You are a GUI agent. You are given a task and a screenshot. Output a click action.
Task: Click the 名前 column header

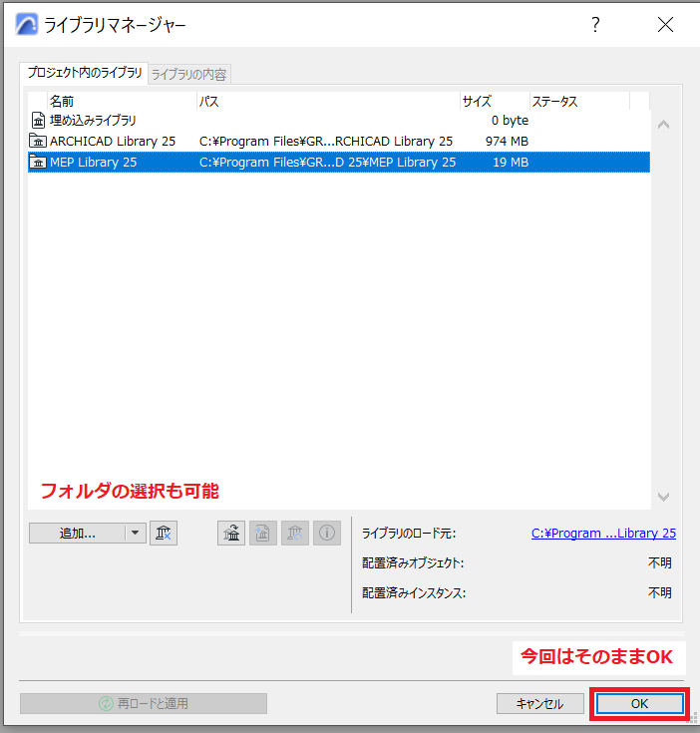[122, 101]
